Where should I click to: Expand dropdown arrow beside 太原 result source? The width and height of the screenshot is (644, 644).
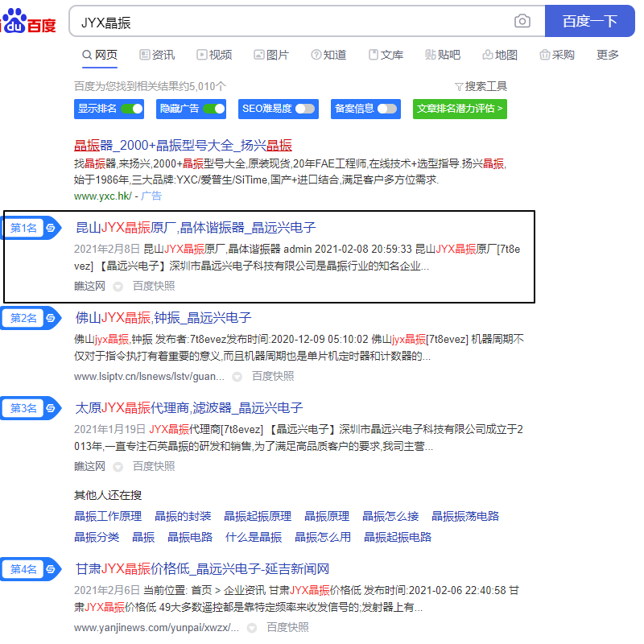[x=118, y=468]
